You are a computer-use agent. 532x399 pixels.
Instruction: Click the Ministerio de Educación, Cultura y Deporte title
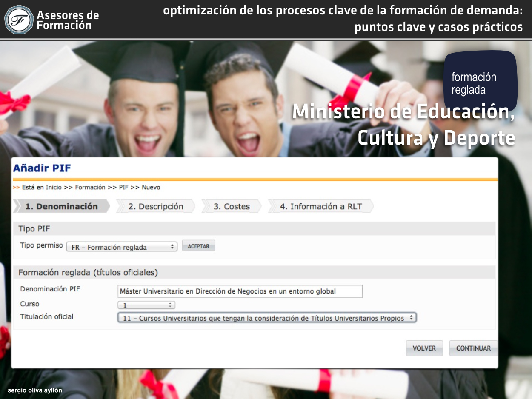403,125
